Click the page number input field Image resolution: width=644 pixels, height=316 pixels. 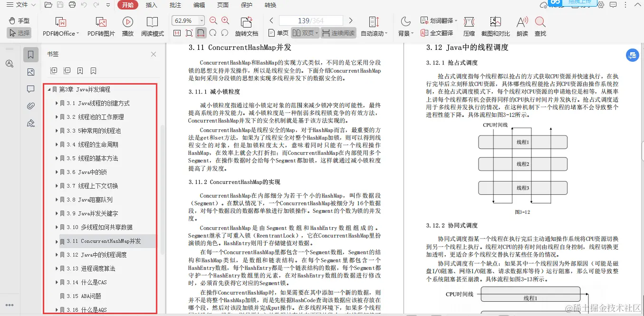(x=311, y=20)
